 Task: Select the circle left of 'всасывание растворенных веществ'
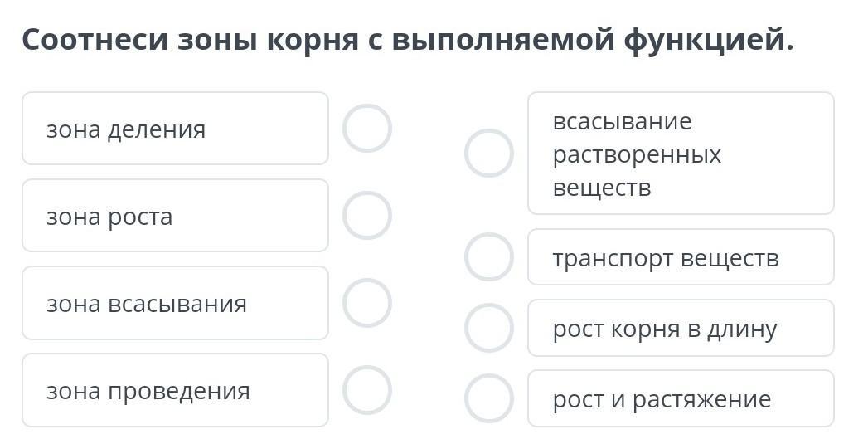click(x=489, y=154)
